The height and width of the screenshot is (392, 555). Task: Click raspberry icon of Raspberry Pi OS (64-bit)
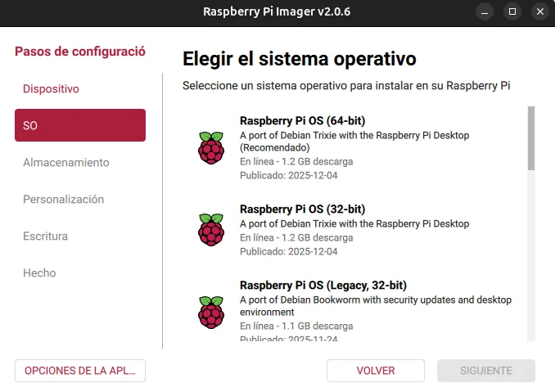(x=211, y=148)
